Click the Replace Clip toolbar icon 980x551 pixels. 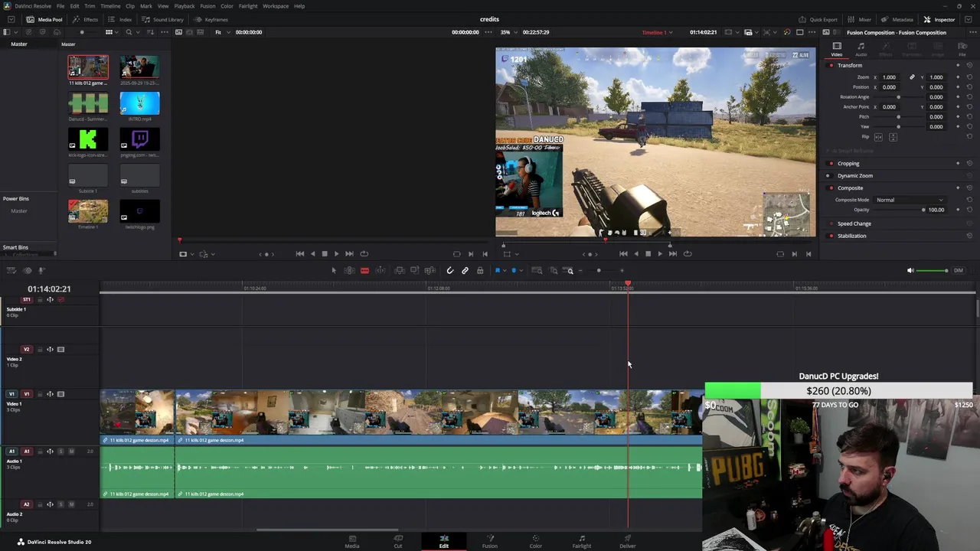[430, 270]
